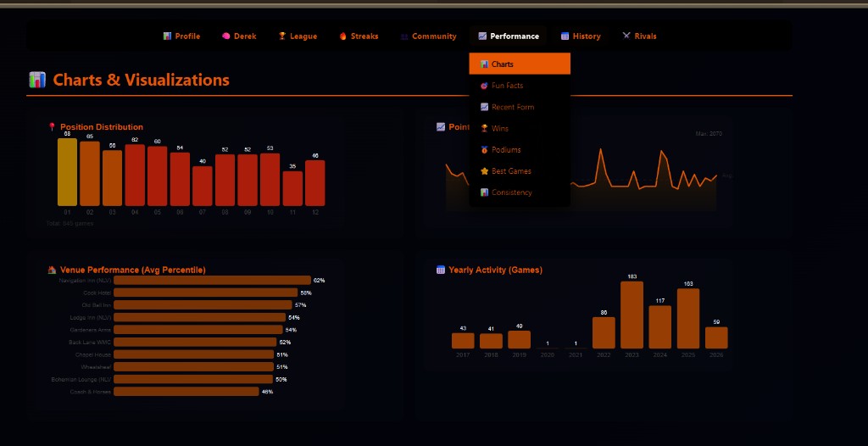Click the '2019' year label
Image resolution: width=868 pixels, height=446 pixels.
click(x=520, y=354)
